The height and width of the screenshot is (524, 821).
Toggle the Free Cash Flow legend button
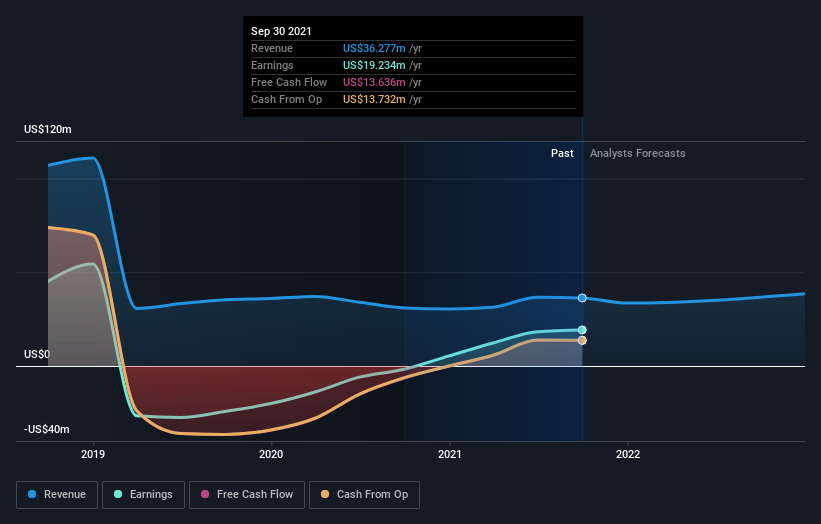[x=247, y=495]
